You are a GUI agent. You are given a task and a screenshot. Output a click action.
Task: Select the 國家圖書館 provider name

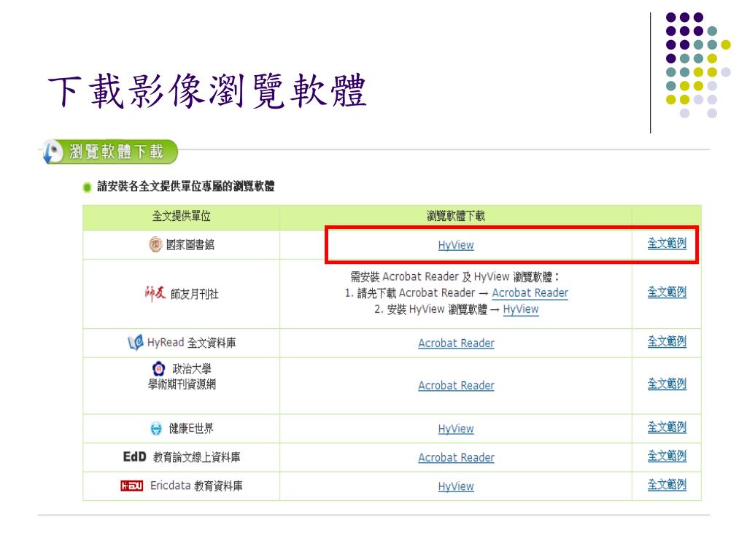pyautogui.click(x=190, y=245)
